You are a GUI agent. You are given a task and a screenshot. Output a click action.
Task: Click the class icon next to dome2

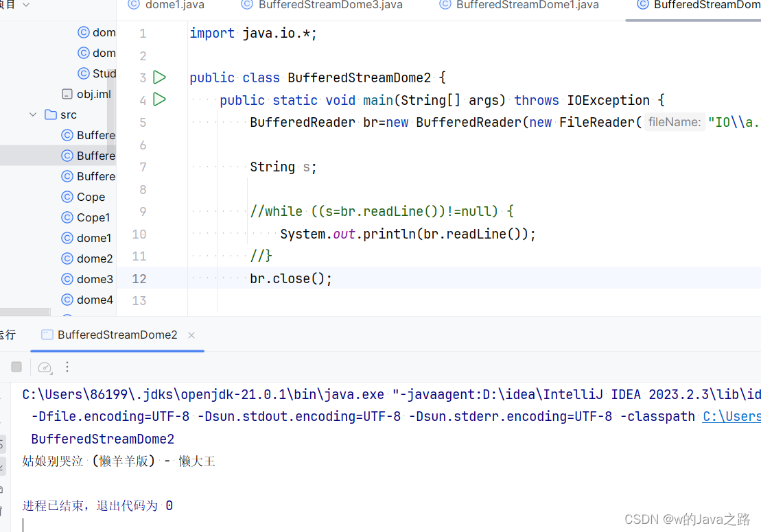67,258
